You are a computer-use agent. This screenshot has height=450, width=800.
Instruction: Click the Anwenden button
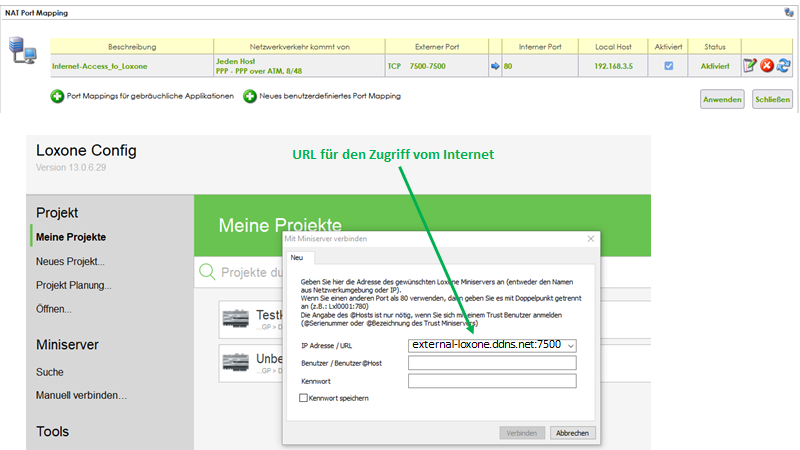[722, 99]
